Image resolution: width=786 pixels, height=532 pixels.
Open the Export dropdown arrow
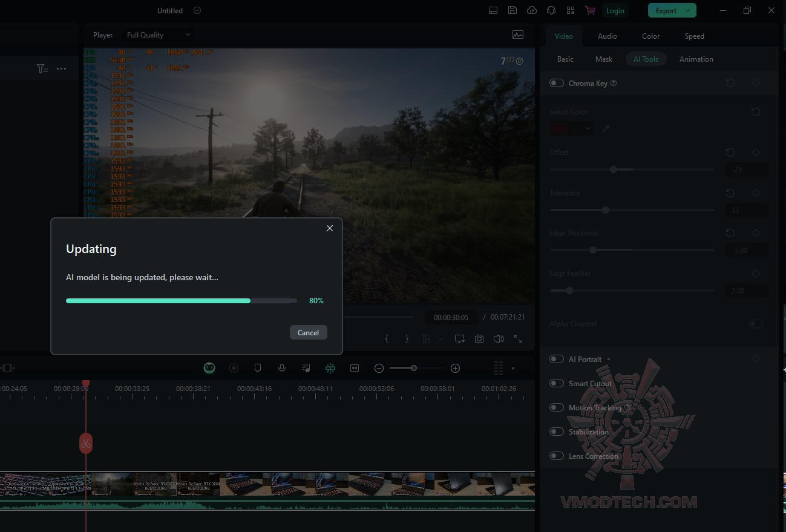[688, 10]
